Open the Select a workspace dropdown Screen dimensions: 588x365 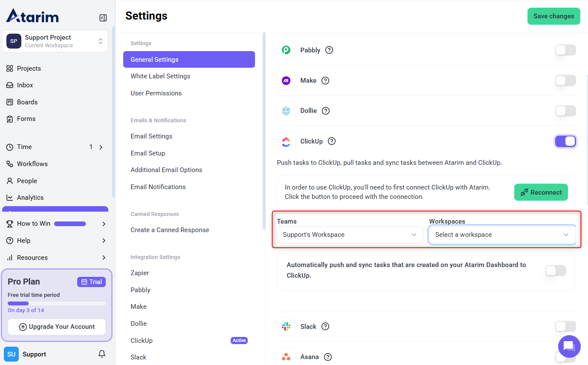[x=502, y=235]
